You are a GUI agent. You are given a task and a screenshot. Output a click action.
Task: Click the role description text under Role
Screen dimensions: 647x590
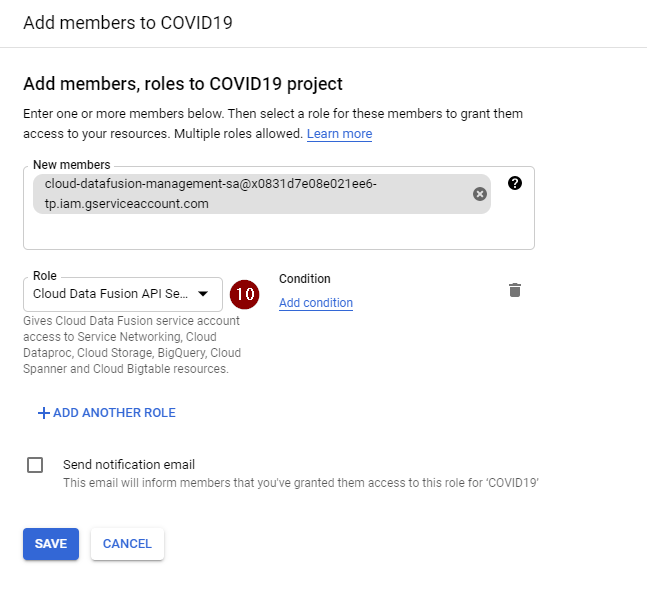click(x=131, y=345)
